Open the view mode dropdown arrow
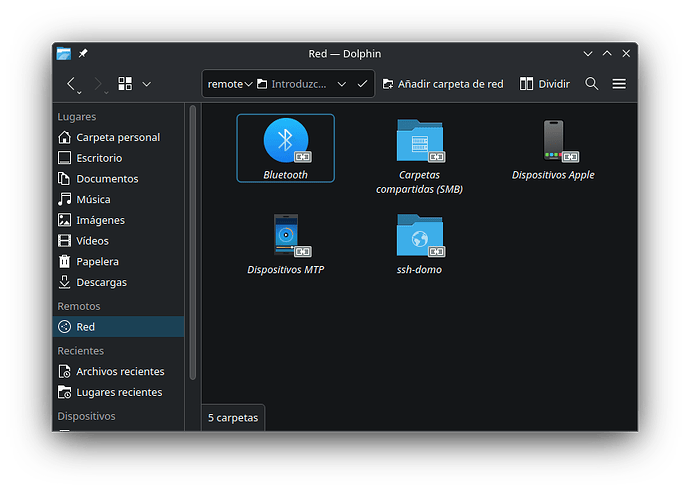This screenshot has height=493, width=690. point(147,84)
